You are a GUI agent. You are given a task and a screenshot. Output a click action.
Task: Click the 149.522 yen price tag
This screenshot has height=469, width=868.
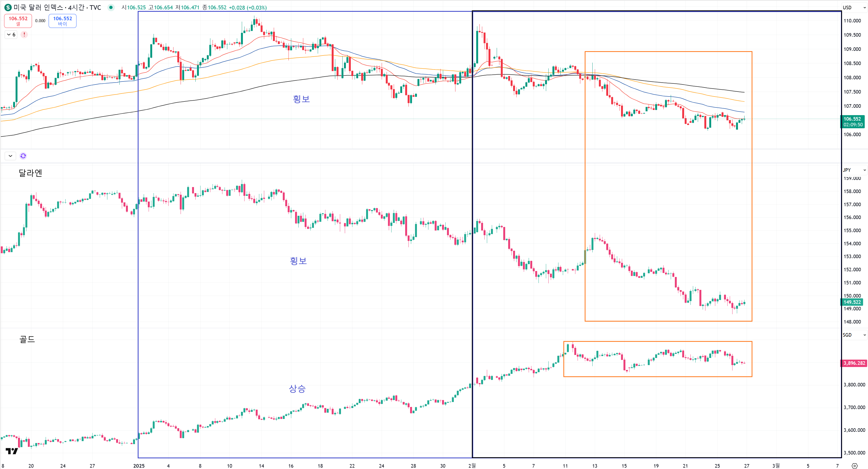852,302
